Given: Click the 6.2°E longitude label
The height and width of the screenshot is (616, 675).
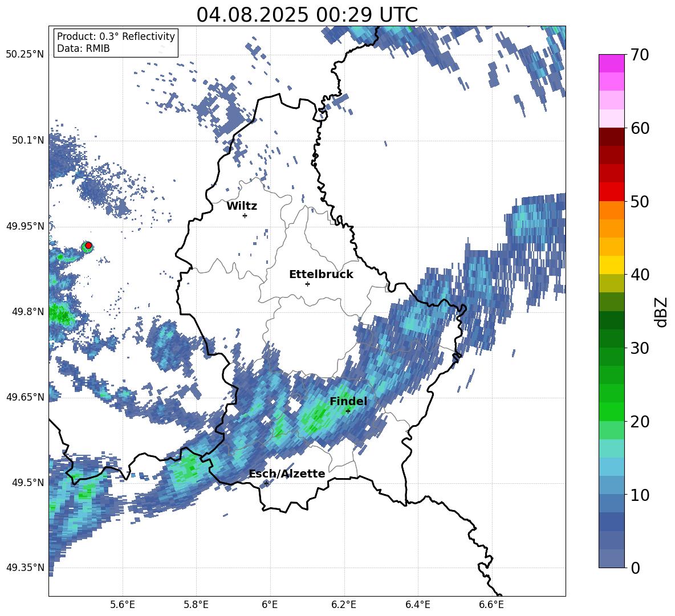Looking at the screenshot, I should click(x=344, y=605).
